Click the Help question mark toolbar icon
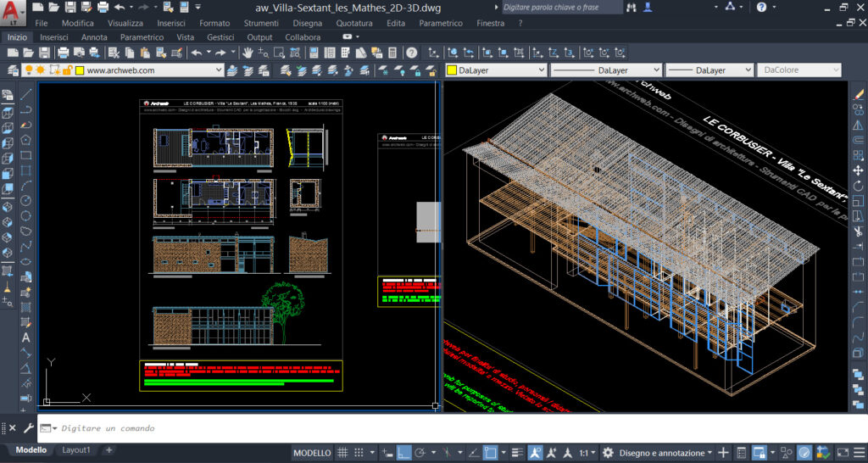The height and width of the screenshot is (463, 868). pos(411,53)
